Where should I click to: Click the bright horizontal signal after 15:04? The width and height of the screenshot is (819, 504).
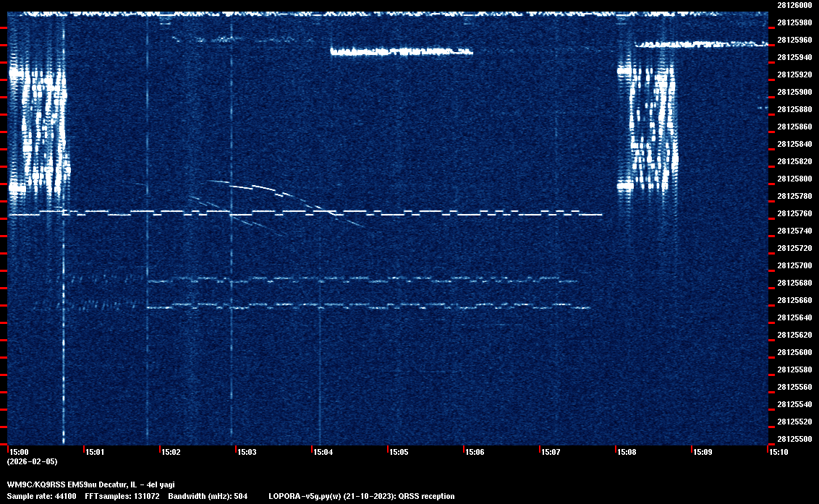[x=402, y=51]
